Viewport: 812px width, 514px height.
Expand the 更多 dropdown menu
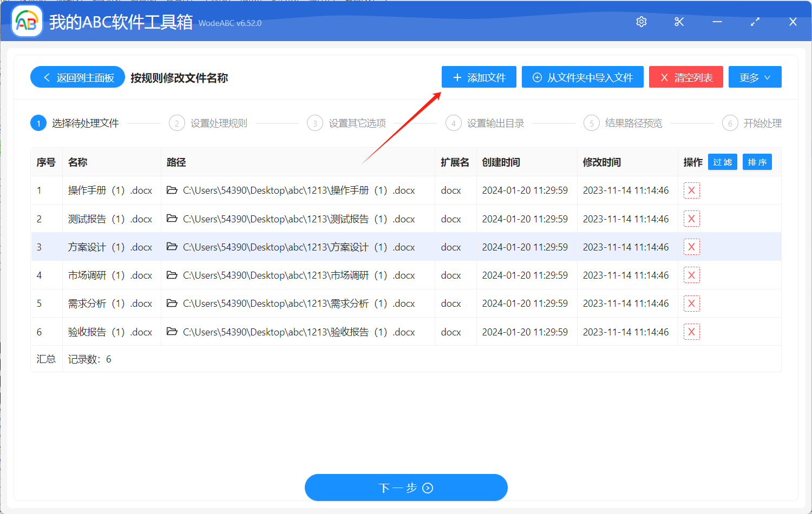pyautogui.click(x=755, y=77)
